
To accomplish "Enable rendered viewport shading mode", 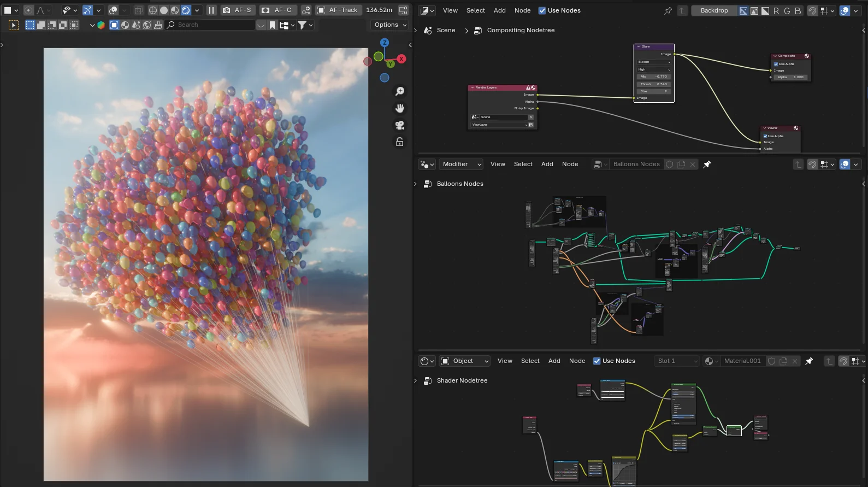I will [186, 10].
